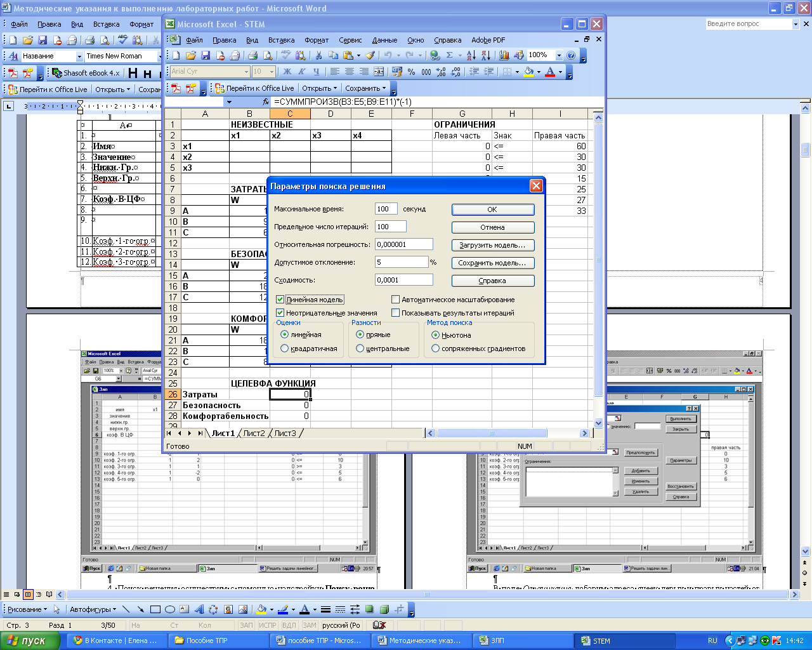Click the AutoSum sigma icon
The height and width of the screenshot is (650, 812).
click(449, 55)
